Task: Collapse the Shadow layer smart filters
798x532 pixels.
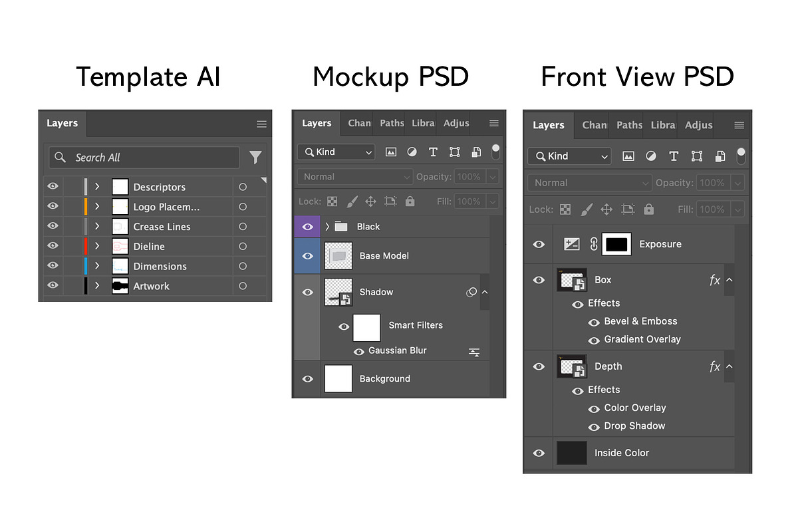Action: [x=485, y=292]
